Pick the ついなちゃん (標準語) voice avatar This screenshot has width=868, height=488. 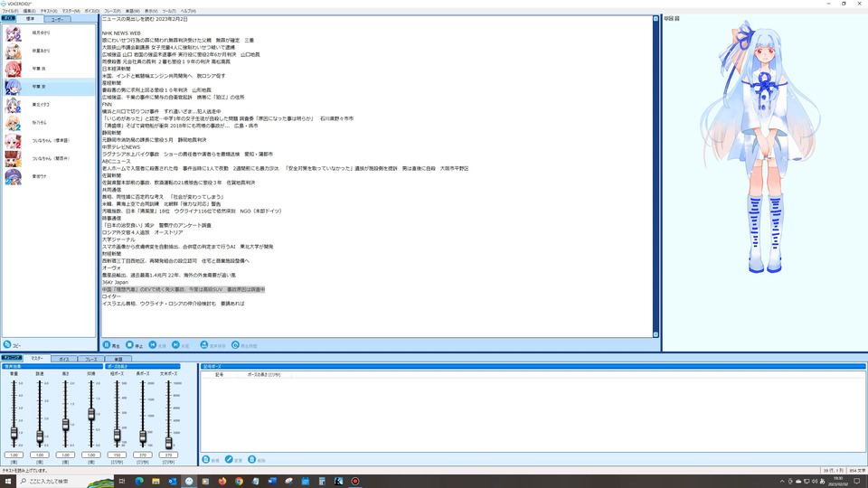click(14, 141)
